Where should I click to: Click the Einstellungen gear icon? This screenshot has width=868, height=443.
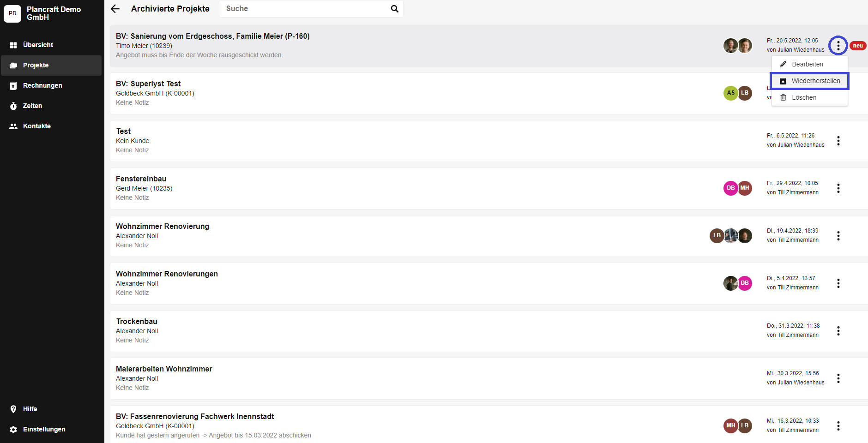pos(13,430)
